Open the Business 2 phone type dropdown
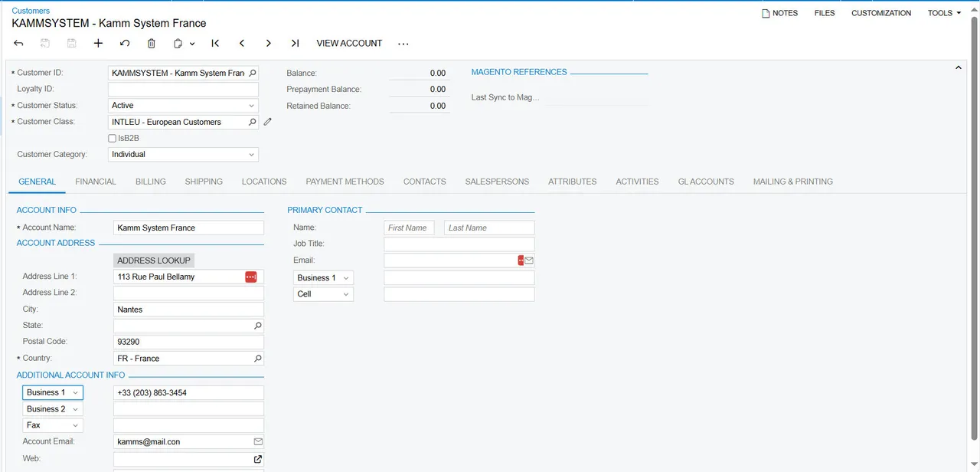 tap(53, 409)
